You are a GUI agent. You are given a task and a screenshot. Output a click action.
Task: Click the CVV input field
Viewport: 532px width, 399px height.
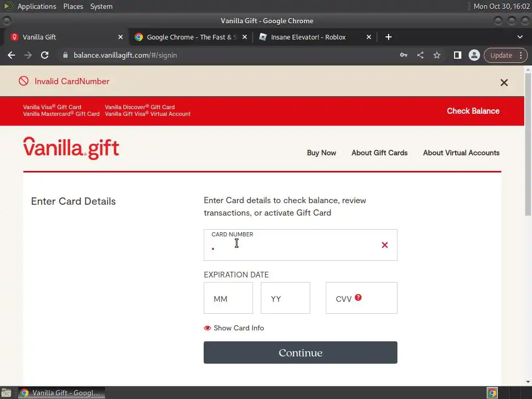pyautogui.click(x=362, y=298)
